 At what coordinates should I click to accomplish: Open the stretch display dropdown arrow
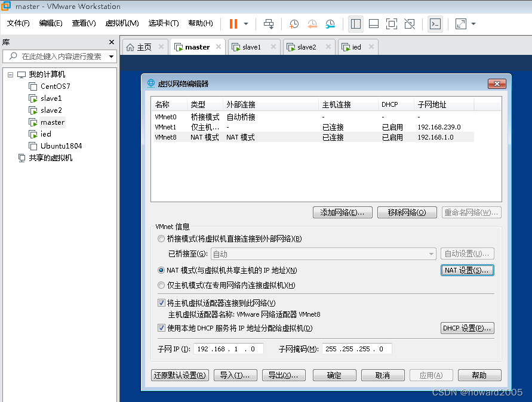point(473,24)
